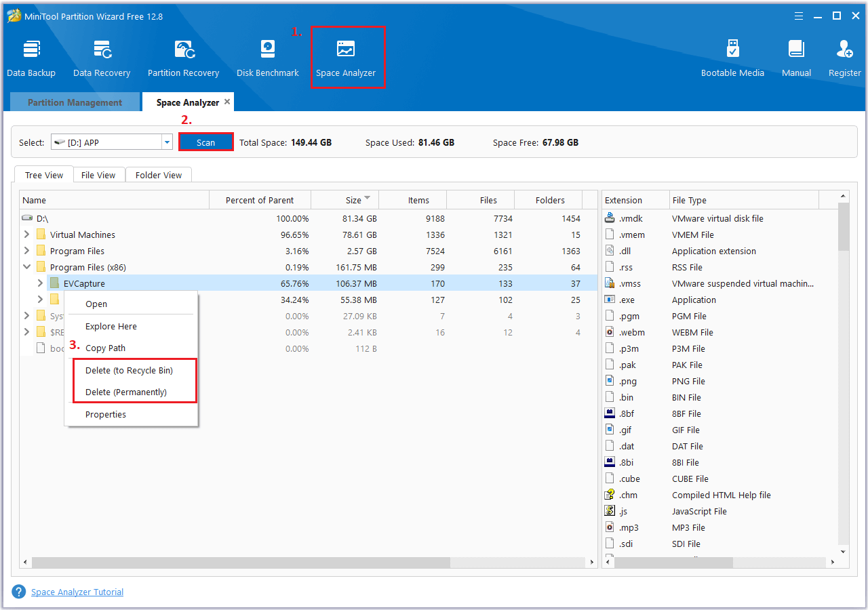Open the help icon near the tutorial link
This screenshot has height=610, width=868.
18,591
